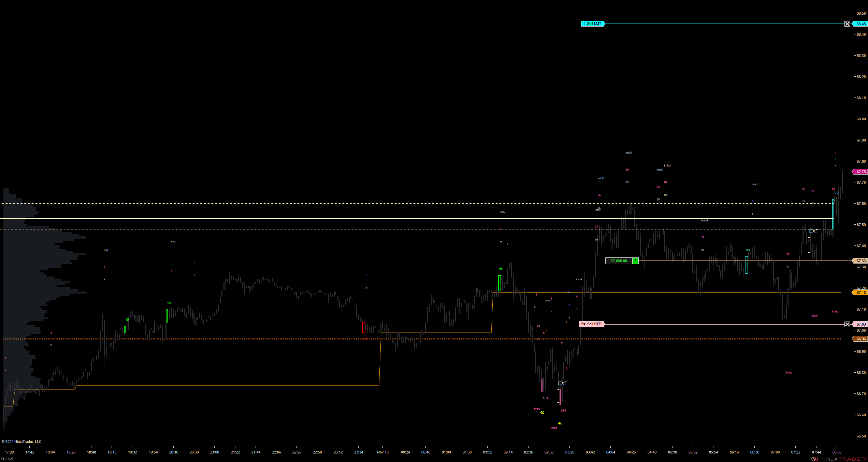This screenshot has height=462, width=868.
Task: Select the 68.45 limit price marker
Action: point(860,24)
